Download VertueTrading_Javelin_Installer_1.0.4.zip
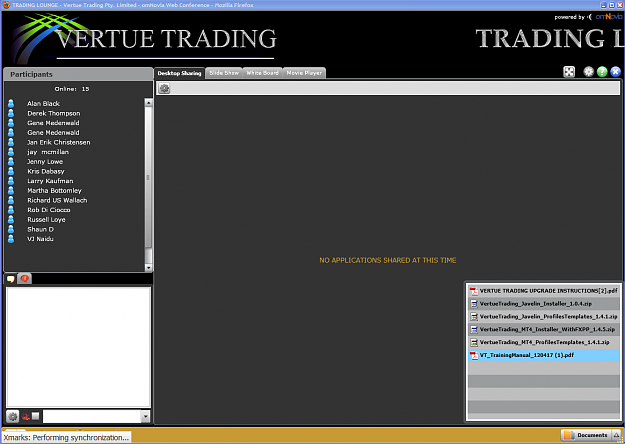The height and width of the screenshot is (444, 625). (544, 304)
